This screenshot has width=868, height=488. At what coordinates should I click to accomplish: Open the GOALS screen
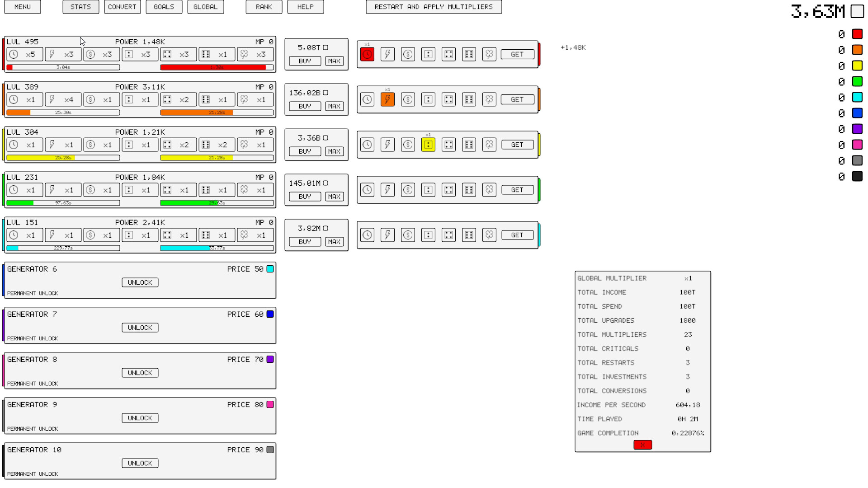[x=164, y=7]
